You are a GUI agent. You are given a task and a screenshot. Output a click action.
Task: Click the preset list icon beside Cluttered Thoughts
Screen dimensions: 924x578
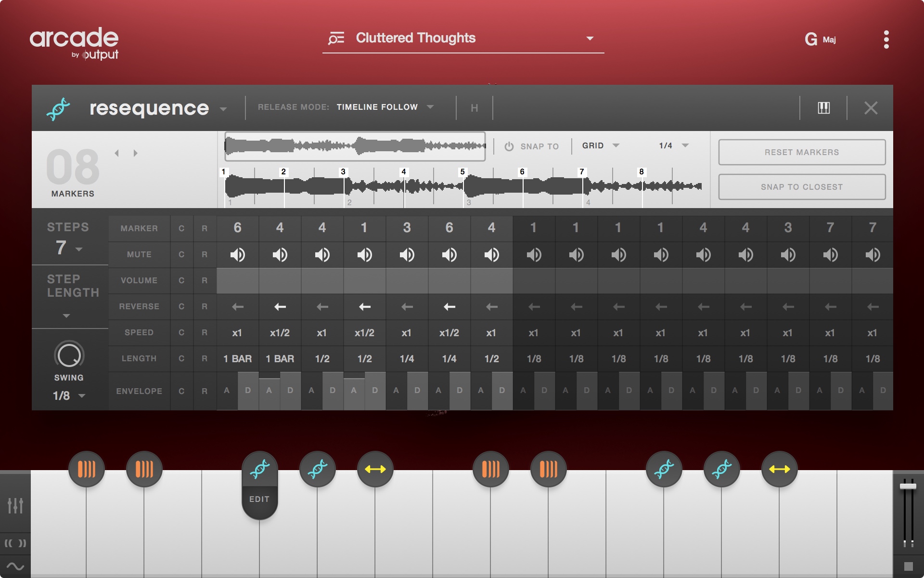tap(336, 38)
